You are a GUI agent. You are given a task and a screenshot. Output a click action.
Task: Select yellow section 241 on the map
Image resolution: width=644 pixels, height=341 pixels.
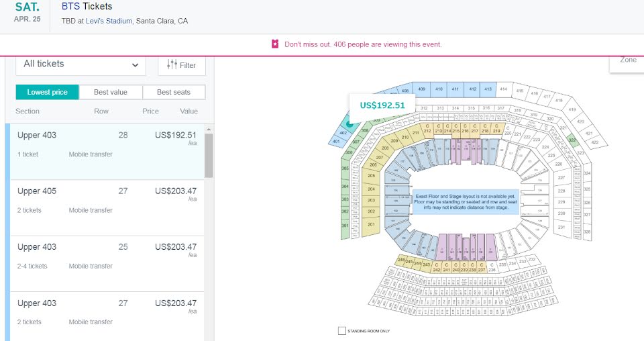tap(447, 267)
